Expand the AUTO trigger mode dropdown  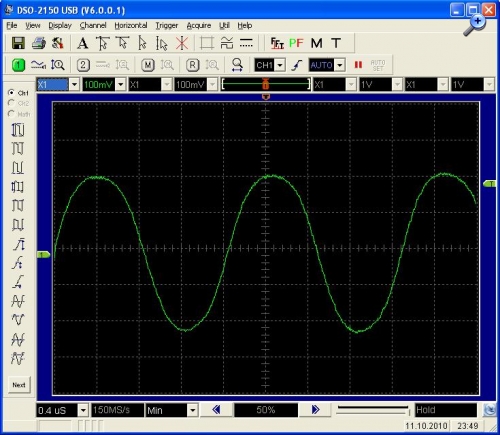coord(340,65)
